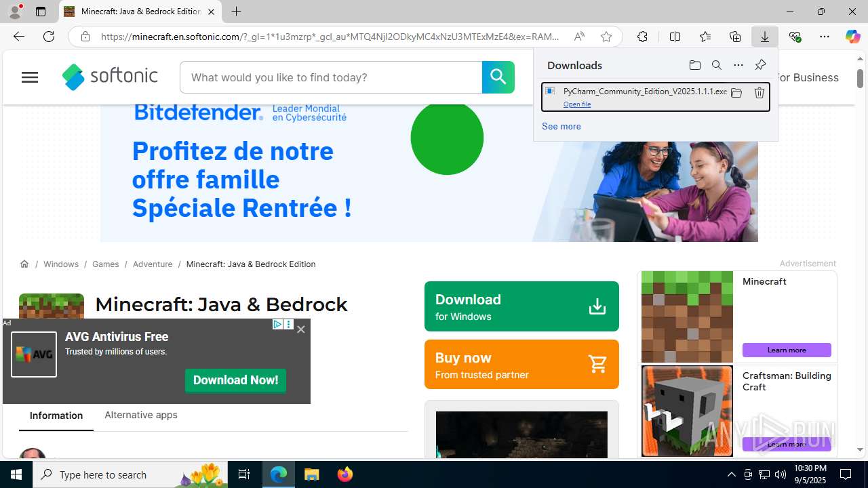Open the Softonic hamburger menu
This screenshot has width=868, height=488.
tap(30, 77)
